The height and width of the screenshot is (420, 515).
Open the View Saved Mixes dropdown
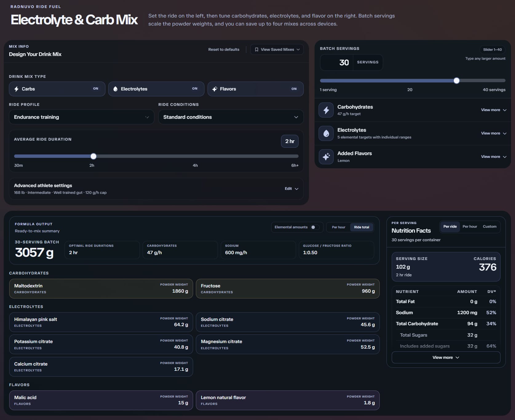click(x=277, y=50)
